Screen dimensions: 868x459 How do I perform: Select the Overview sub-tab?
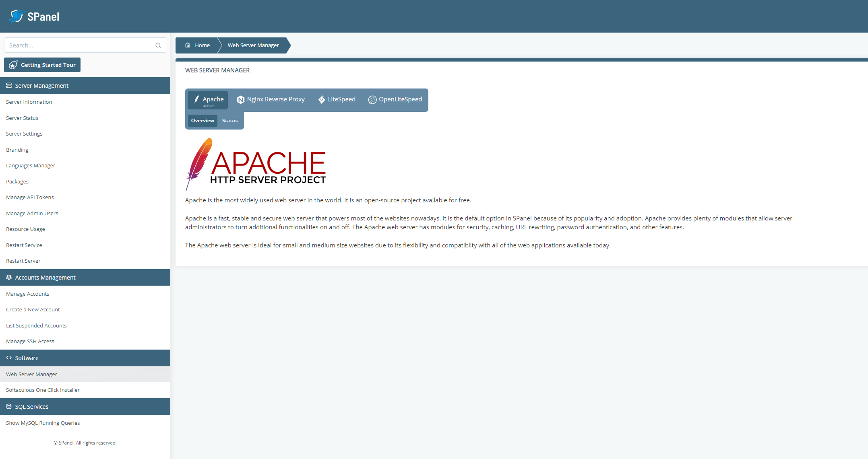(x=203, y=121)
